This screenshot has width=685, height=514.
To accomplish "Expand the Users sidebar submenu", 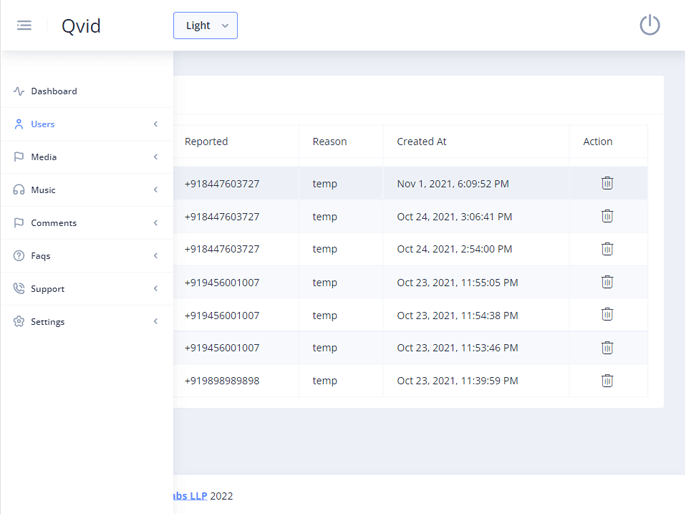I will click(x=155, y=124).
